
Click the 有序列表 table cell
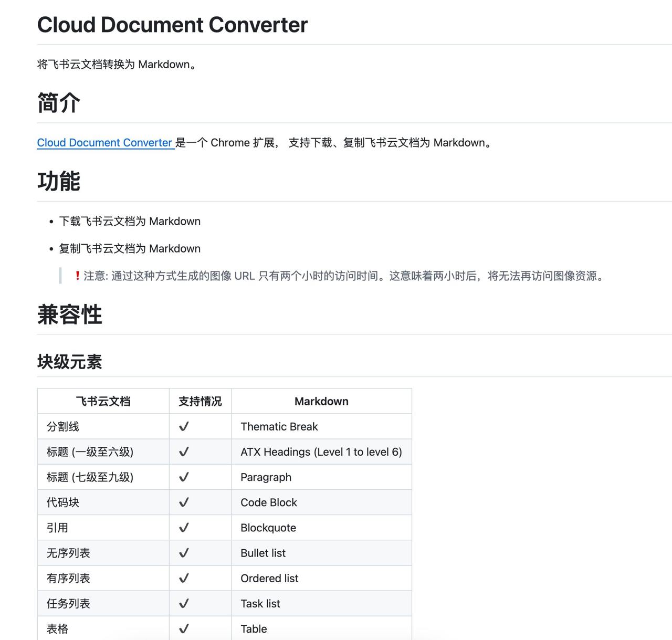pos(103,578)
